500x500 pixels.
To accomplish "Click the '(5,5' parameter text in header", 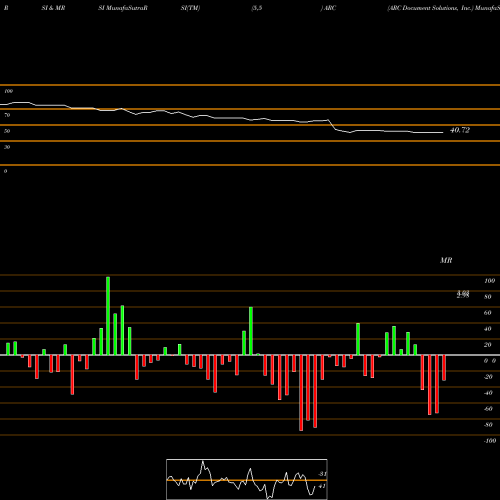I will tap(257, 8).
